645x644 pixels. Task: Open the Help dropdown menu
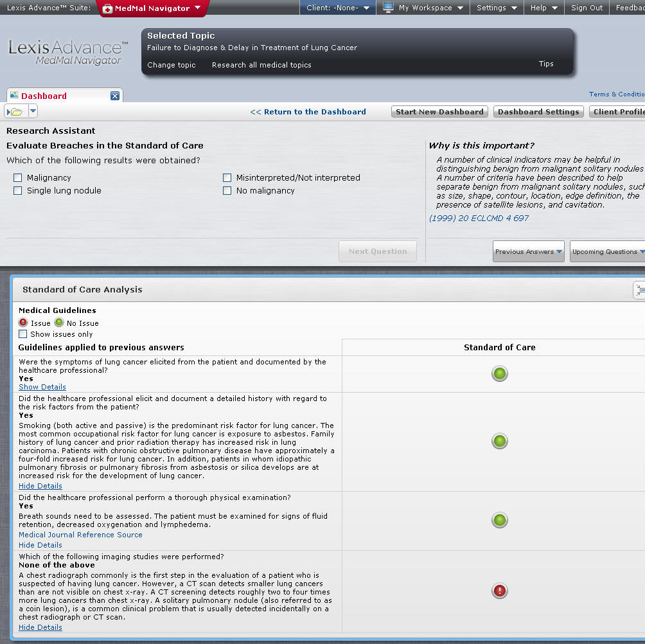543,8
